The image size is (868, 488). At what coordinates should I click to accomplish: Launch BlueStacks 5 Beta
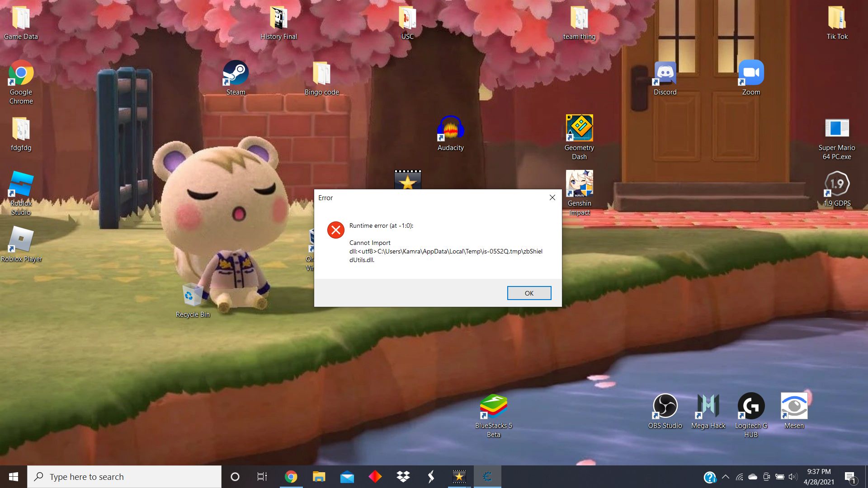tap(493, 406)
